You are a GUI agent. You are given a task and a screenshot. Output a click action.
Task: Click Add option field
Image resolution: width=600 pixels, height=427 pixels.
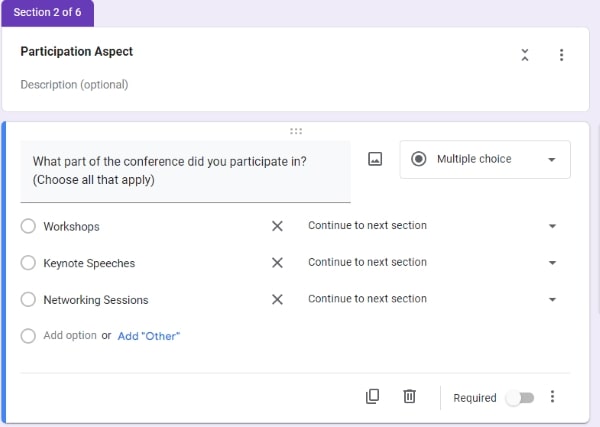70,336
